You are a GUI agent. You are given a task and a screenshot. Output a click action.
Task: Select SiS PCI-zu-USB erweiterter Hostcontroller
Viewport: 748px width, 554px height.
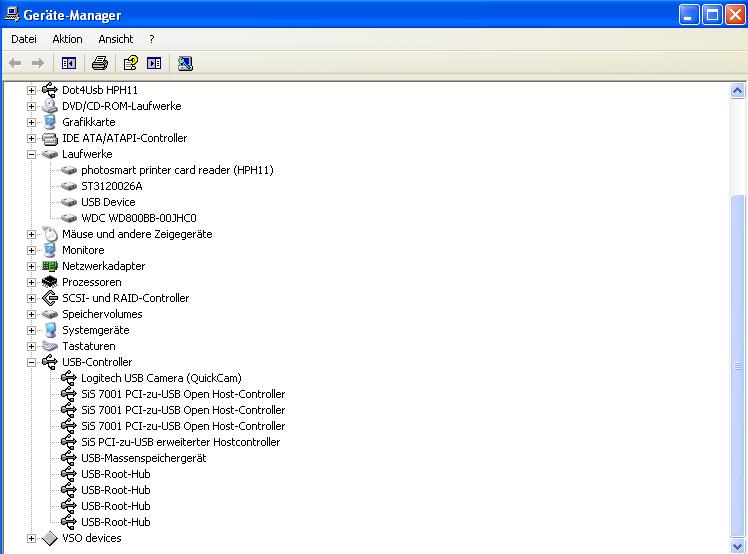tap(180, 442)
